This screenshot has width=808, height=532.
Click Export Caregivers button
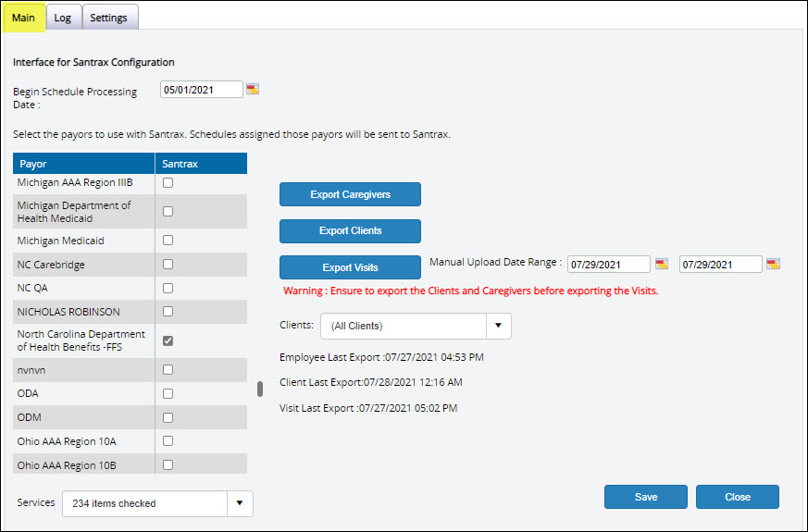[x=351, y=194]
